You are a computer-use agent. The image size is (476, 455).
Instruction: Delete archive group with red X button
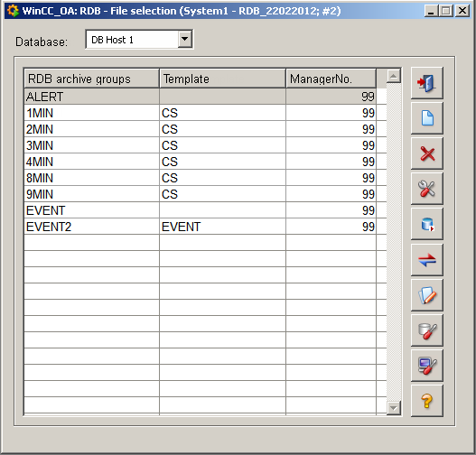click(427, 153)
